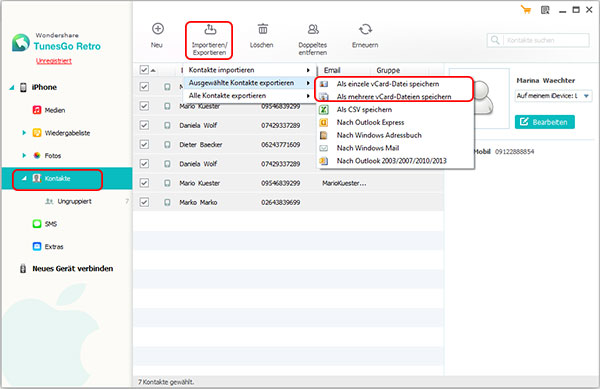Select the Marko Marko name cell
The width and height of the screenshot is (600, 389).
198,202
